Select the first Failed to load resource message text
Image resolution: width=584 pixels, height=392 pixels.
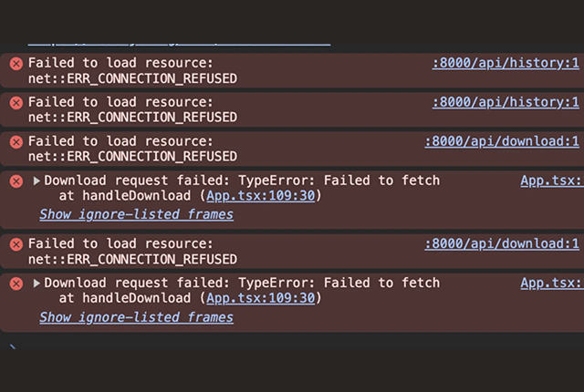pyautogui.click(x=120, y=63)
